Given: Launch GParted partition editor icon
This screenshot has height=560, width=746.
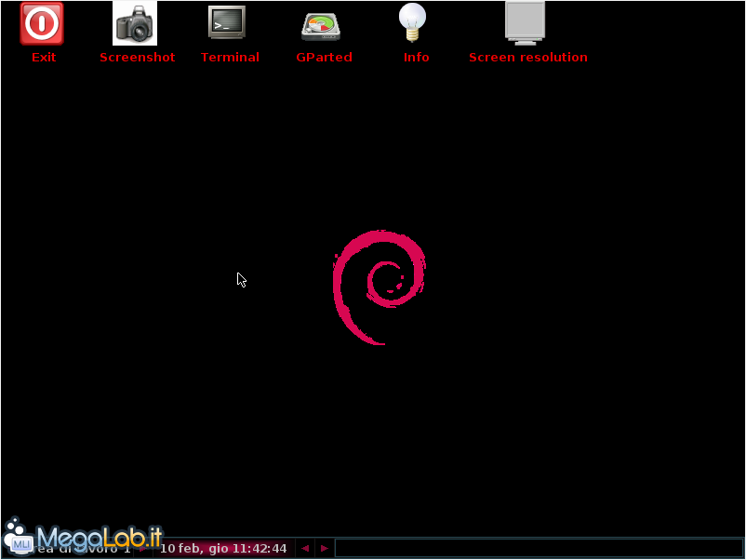Looking at the screenshot, I should point(321,27).
